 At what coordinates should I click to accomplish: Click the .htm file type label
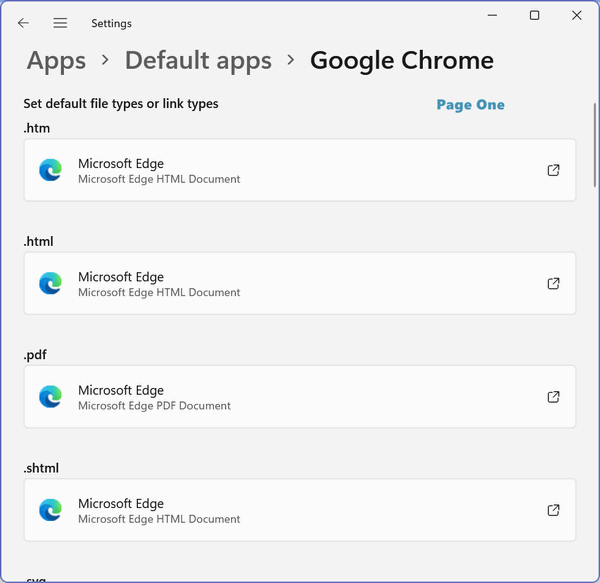tap(37, 128)
